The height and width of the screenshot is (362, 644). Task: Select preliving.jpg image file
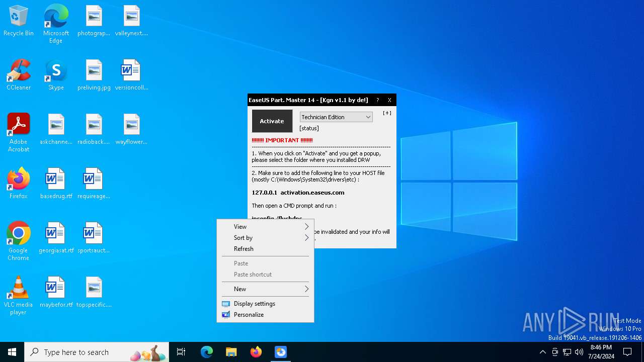click(x=94, y=75)
